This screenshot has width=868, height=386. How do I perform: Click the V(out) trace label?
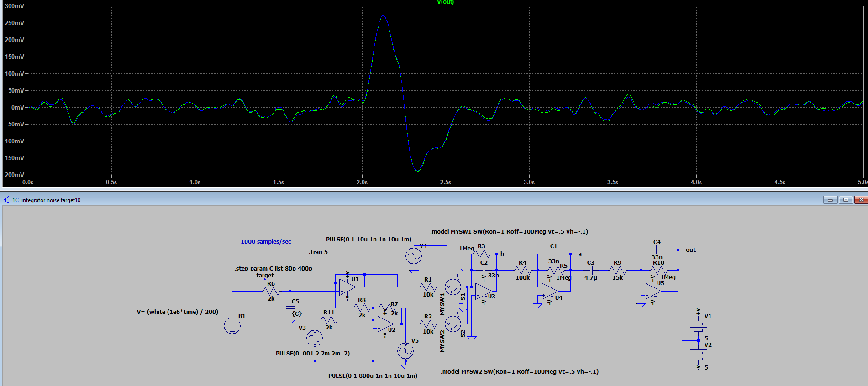pos(445,2)
